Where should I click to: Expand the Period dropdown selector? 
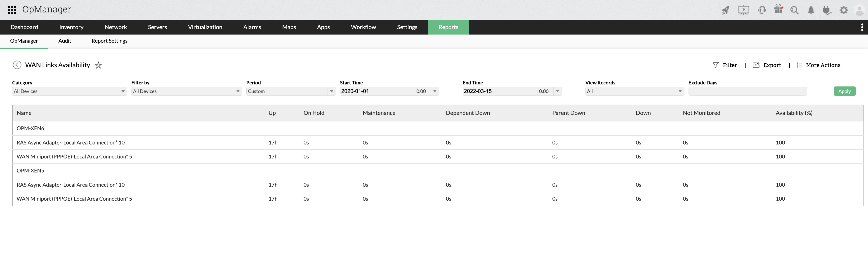(x=330, y=91)
